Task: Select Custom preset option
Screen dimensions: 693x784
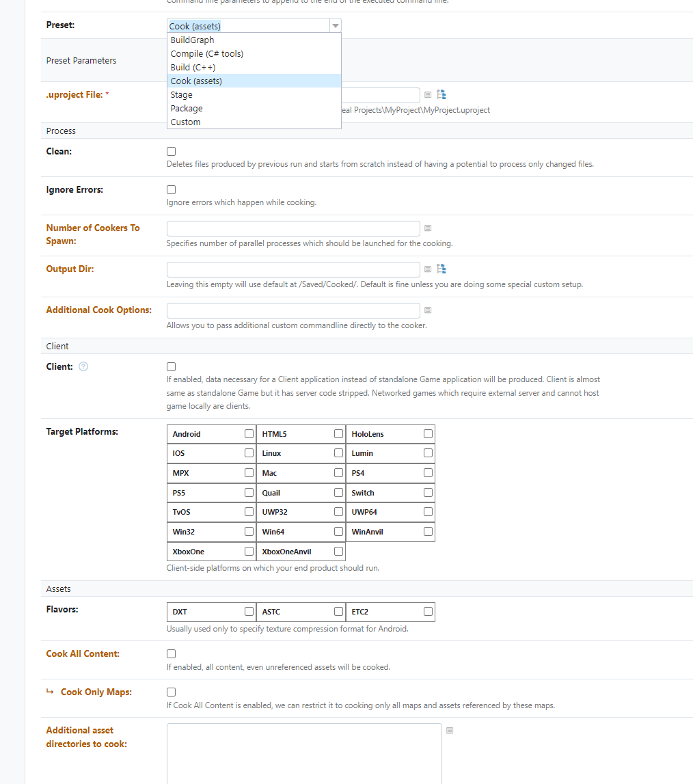Action: point(254,122)
